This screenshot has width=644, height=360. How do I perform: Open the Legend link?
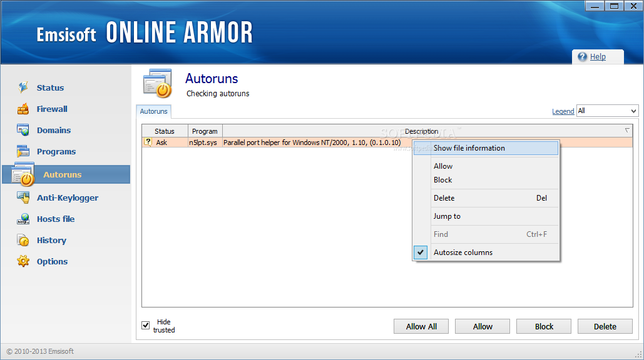[x=563, y=111]
